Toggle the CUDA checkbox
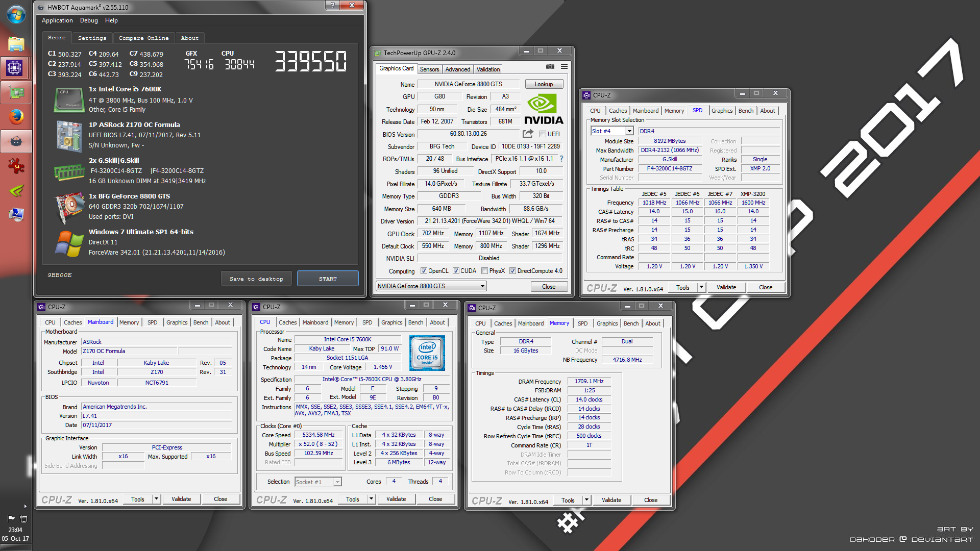The height and width of the screenshot is (551, 980). pyautogui.click(x=456, y=271)
